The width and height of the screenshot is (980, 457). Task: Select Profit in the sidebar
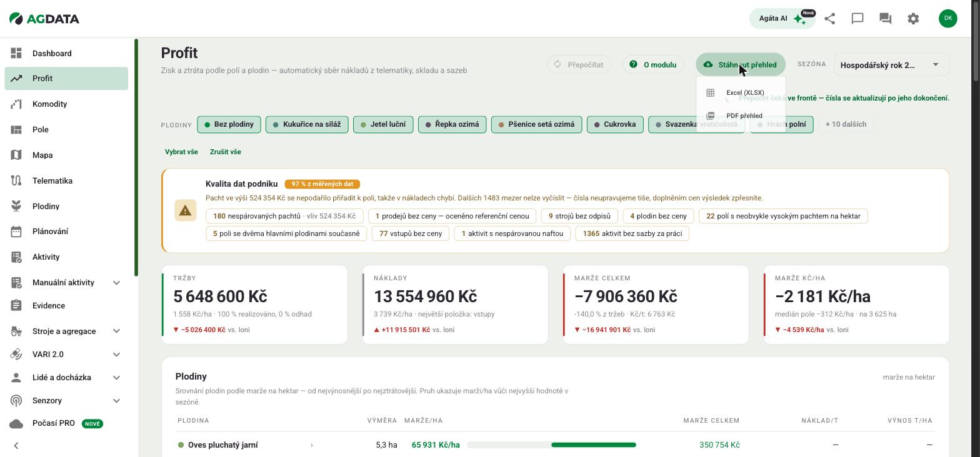point(66,79)
